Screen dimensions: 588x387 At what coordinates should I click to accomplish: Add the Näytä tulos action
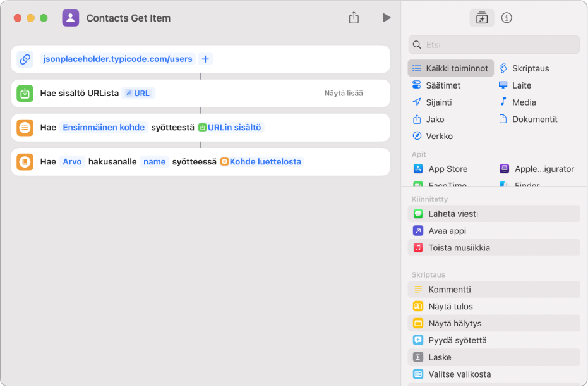(x=494, y=306)
